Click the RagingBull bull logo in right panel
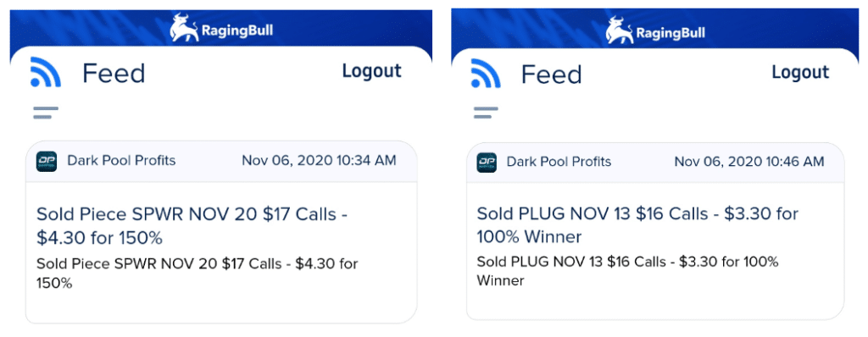This screenshot has height=337, width=868. click(x=620, y=30)
